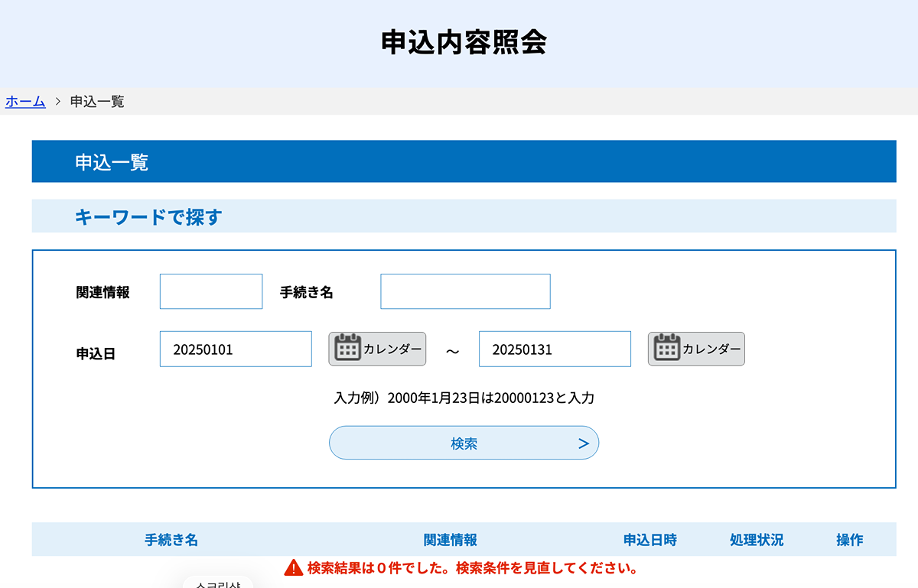Click into the 手続き名 input box
Screen dimensions: 918x588
point(465,291)
